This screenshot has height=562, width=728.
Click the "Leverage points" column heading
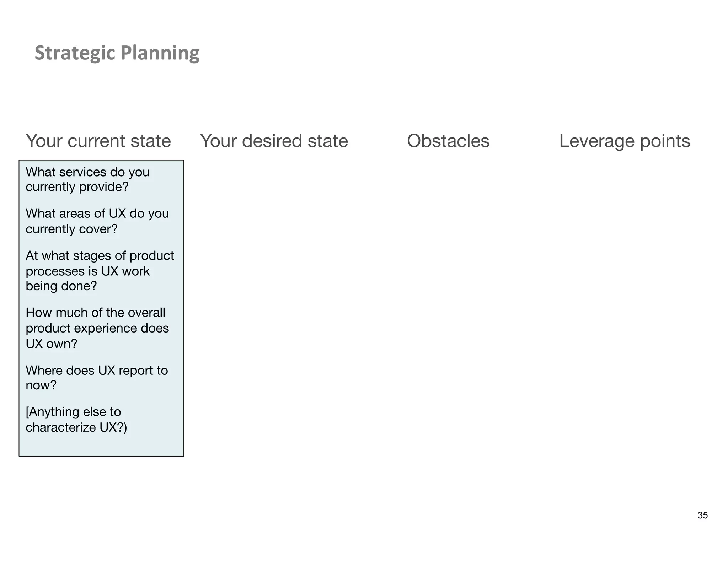[x=625, y=141]
